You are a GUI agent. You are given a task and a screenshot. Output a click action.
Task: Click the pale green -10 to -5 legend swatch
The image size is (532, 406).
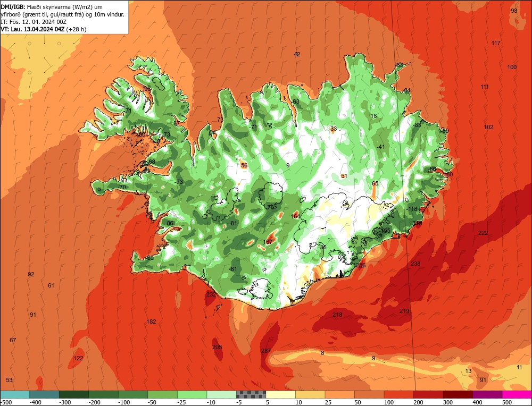[x=221, y=394]
